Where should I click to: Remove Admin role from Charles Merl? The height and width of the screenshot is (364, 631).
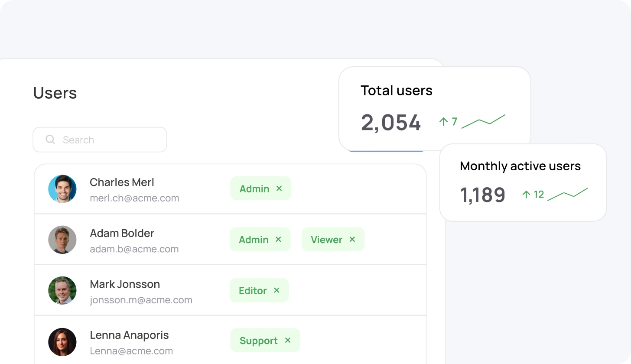[x=279, y=188]
